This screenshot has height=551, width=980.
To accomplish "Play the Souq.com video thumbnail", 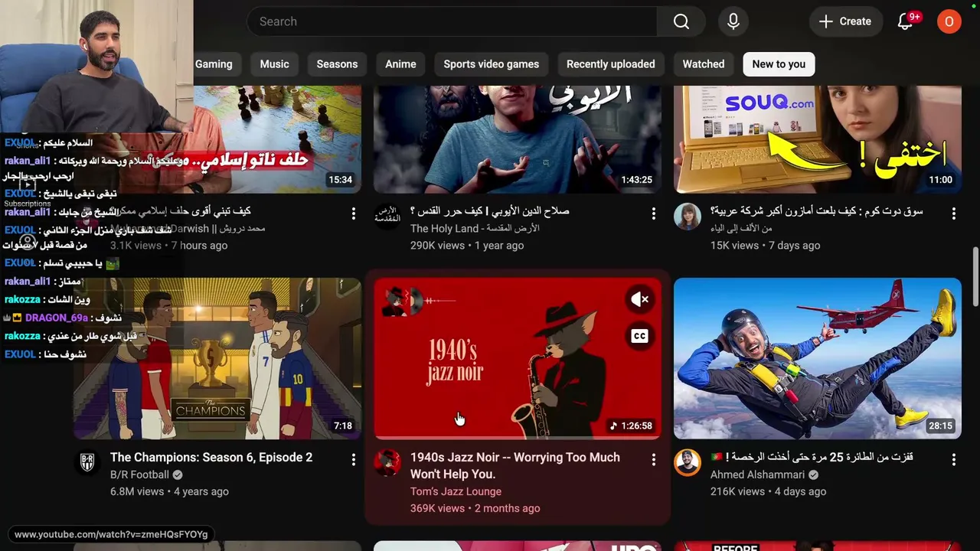I will 818,139.
